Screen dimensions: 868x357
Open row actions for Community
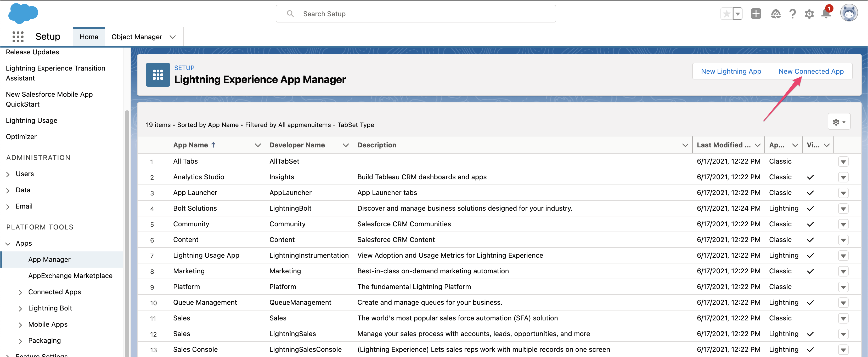tap(843, 224)
